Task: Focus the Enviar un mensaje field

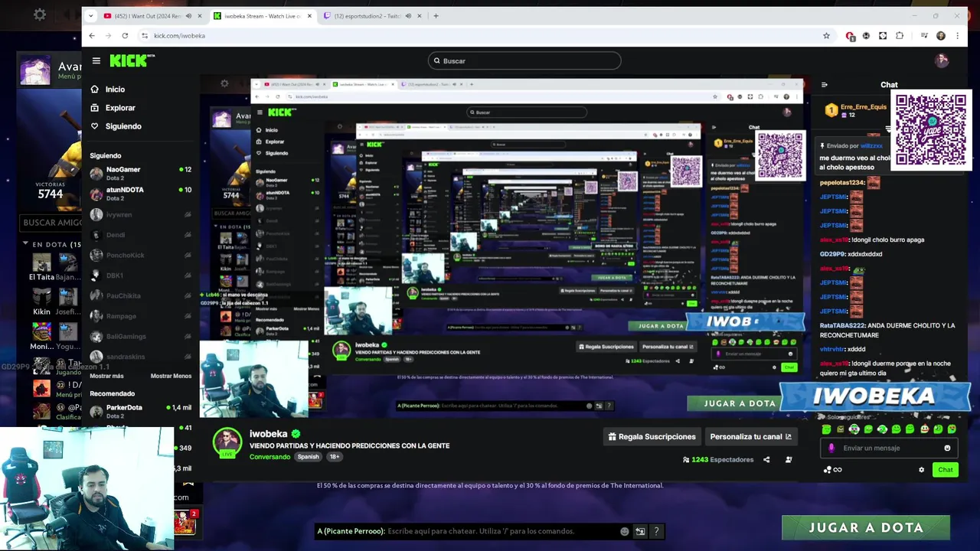Action: 889,448
